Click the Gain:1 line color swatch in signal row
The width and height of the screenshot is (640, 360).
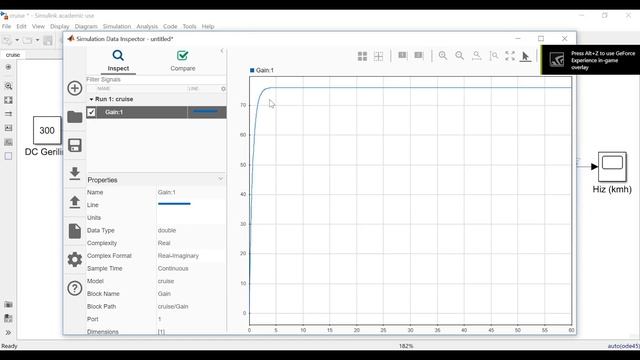205,111
